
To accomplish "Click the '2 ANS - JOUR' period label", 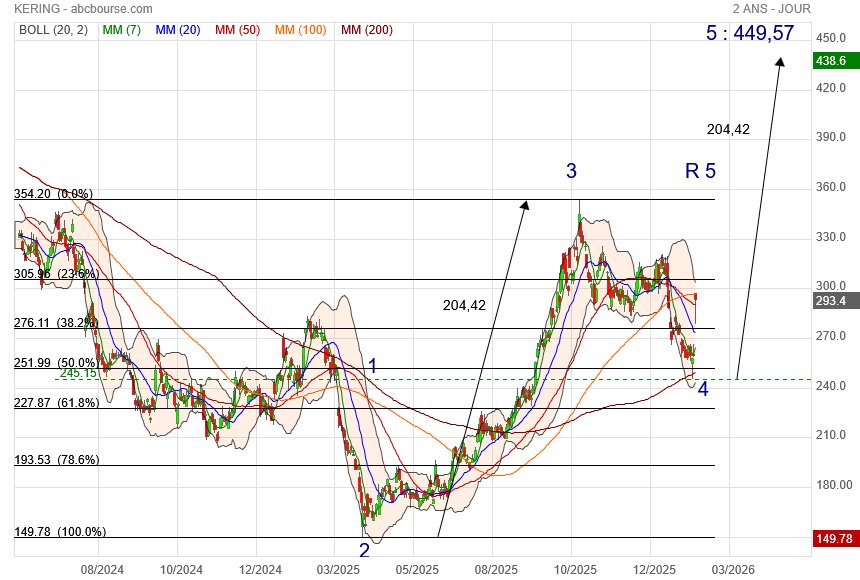I will pyautogui.click(x=772, y=9).
